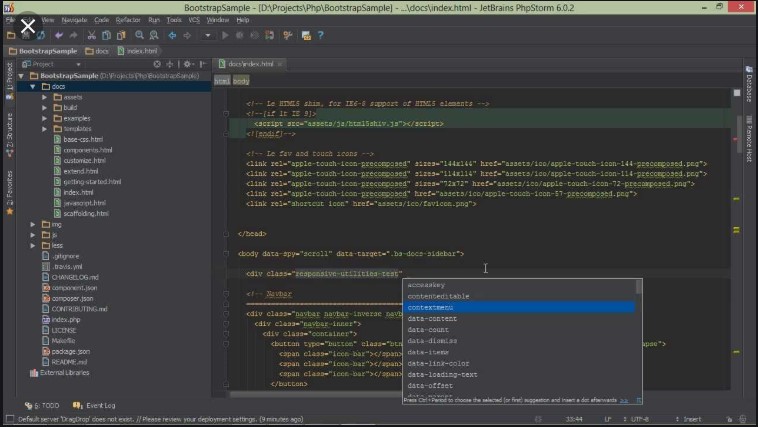758x427 pixels.
Task: Click the Copy icon in the toolbar
Action: (106, 35)
